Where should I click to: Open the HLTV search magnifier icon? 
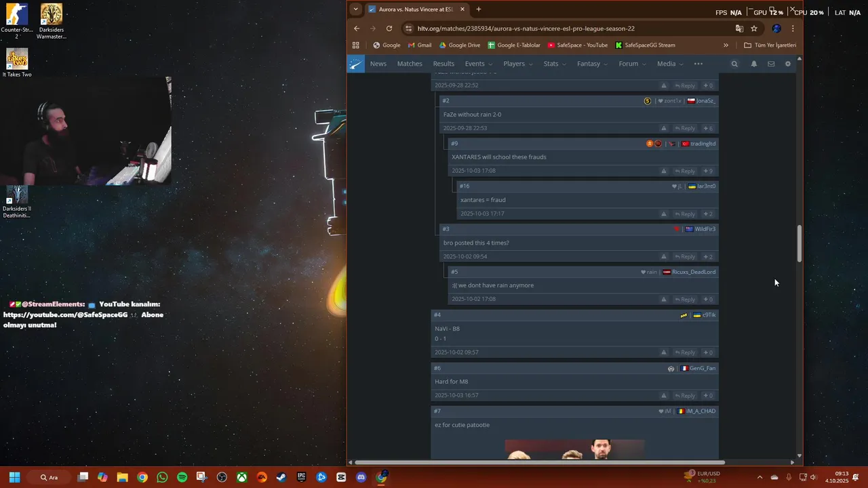click(x=734, y=64)
